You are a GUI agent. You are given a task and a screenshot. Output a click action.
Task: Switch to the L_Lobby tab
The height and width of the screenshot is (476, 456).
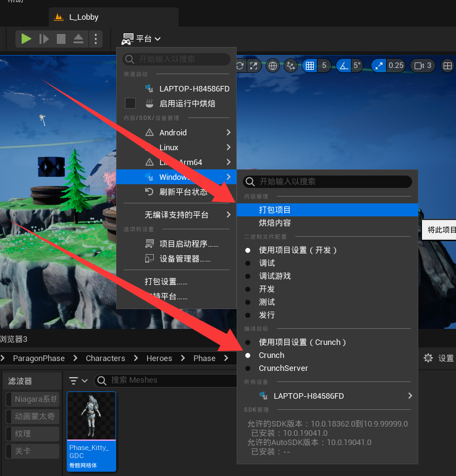83,17
